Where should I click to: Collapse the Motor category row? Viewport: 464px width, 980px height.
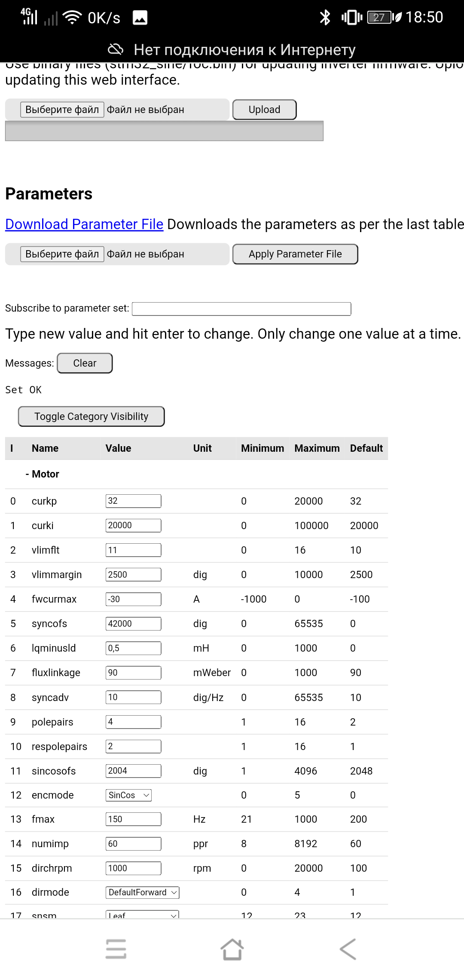click(x=42, y=474)
